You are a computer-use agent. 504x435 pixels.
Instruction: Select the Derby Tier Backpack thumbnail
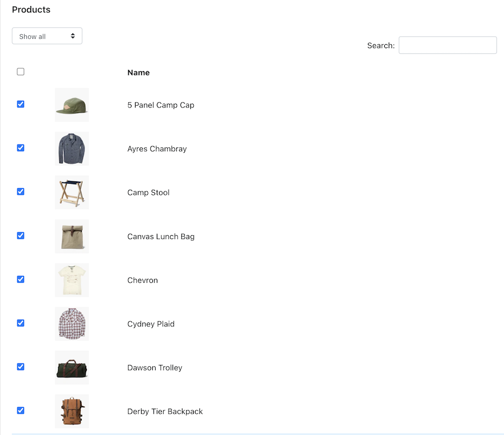pyautogui.click(x=72, y=411)
